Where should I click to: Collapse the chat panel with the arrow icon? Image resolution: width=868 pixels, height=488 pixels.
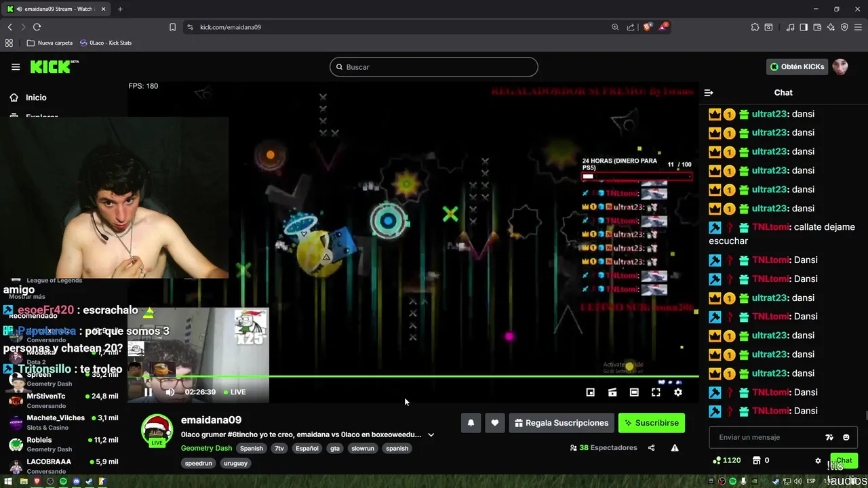tap(709, 93)
